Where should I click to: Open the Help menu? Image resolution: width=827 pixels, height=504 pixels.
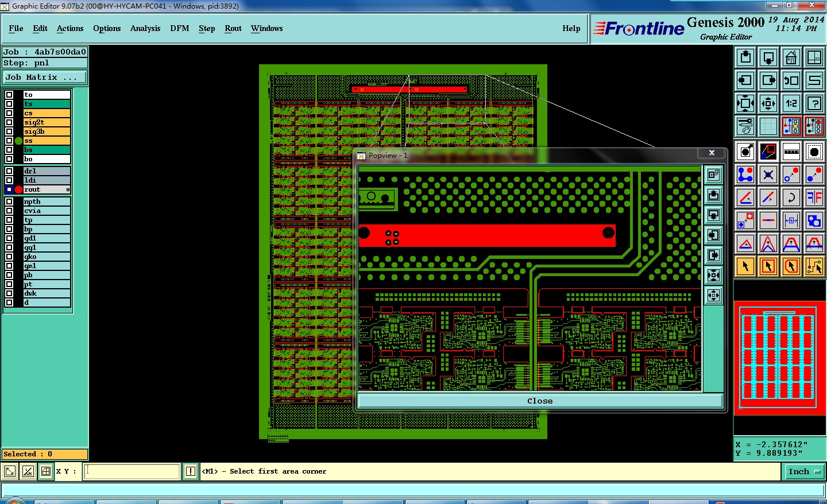[571, 28]
